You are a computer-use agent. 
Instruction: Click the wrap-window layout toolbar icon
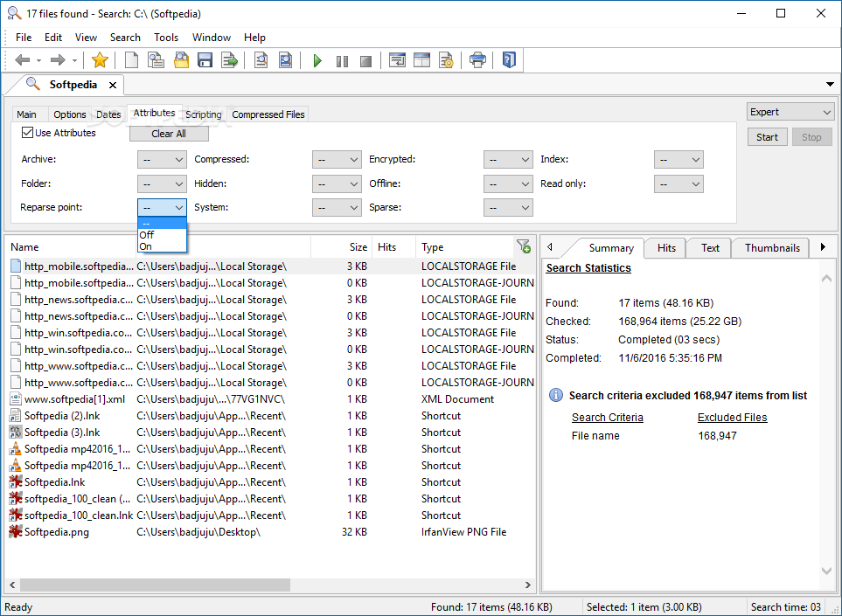pos(397,60)
